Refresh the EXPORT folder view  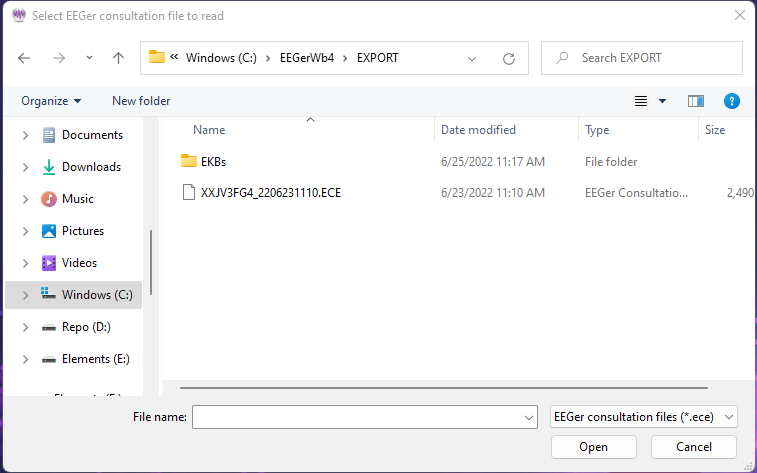509,58
